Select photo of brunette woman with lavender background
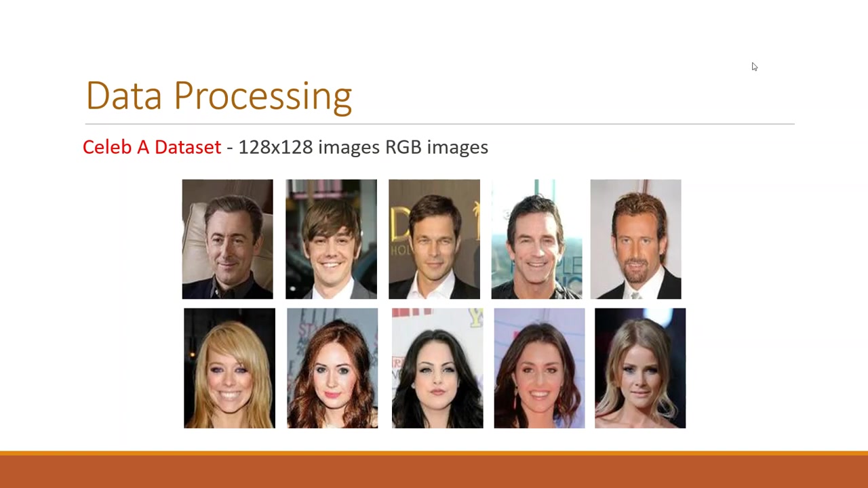 pyautogui.click(x=539, y=368)
